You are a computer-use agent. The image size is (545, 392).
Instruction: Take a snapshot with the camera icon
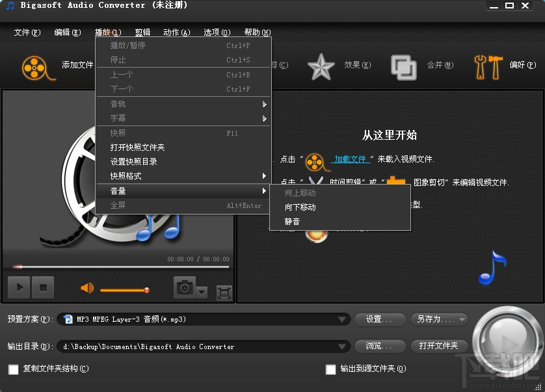pyautogui.click(x=186, y=287)
